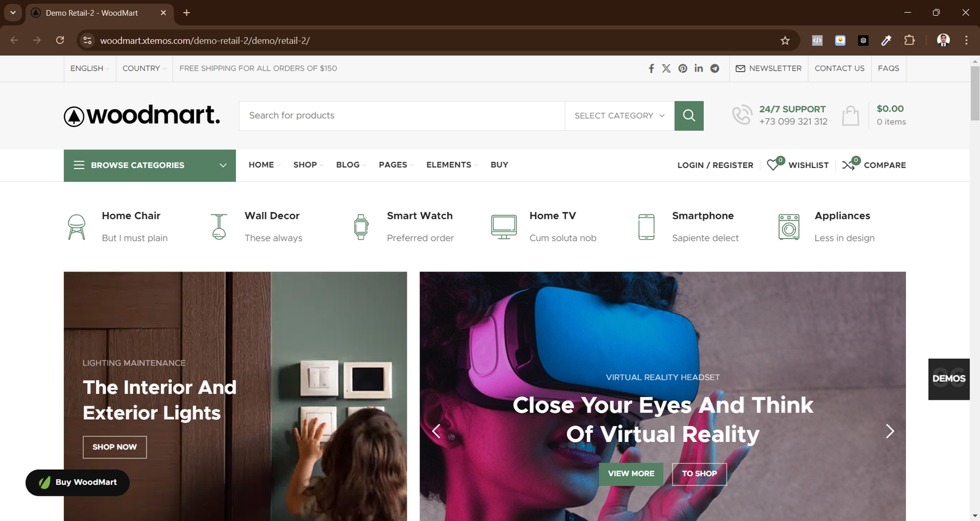Open the shopping cart bag icon
Image resolution: width=980 pixels, height=521 pixels.
(850, 116)
